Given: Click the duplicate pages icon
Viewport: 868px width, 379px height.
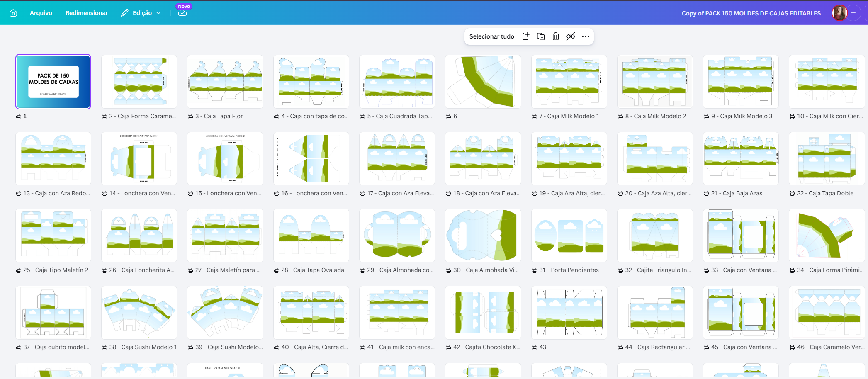Looking at the screenshot, I should [x=541, y=36].
